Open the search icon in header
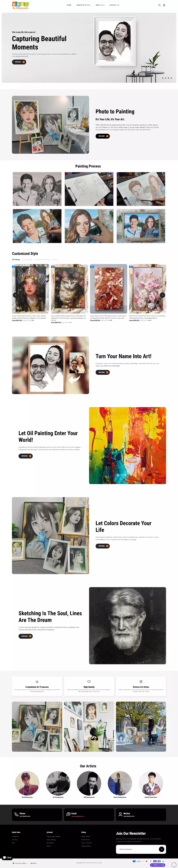 point(160,5)
